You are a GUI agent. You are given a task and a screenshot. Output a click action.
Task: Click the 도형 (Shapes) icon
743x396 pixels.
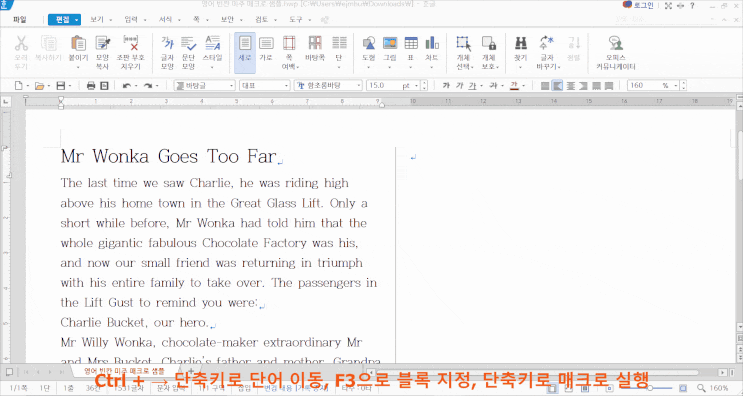pyautogui.click(x=369, y=44)
